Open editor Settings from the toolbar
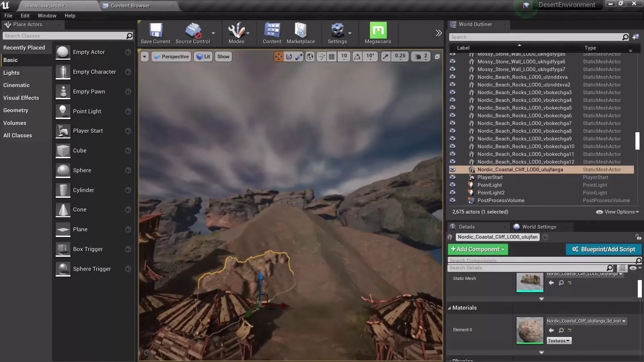Viewport: 644px width, 362px height. click(338, 33)
